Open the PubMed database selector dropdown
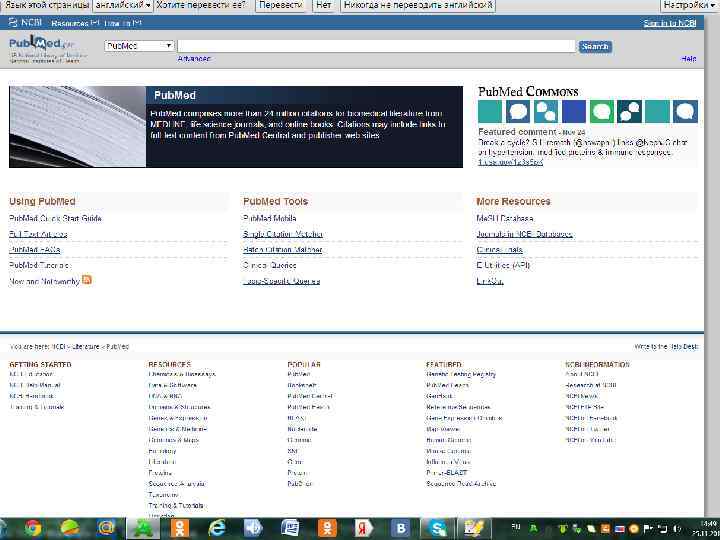Screen dimensions: 720x540 pyautogui.click(x=139, y=46)
